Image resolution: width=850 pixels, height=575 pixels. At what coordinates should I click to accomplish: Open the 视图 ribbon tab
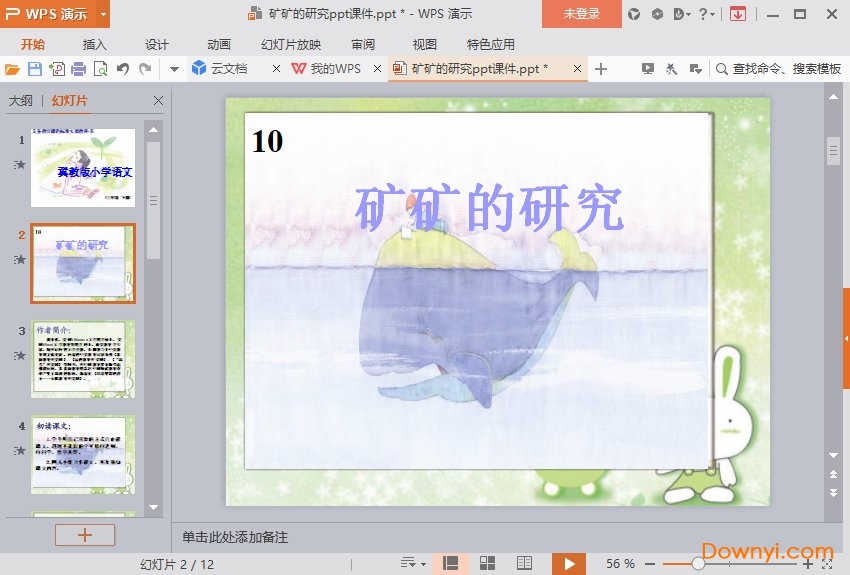point(424,44)
